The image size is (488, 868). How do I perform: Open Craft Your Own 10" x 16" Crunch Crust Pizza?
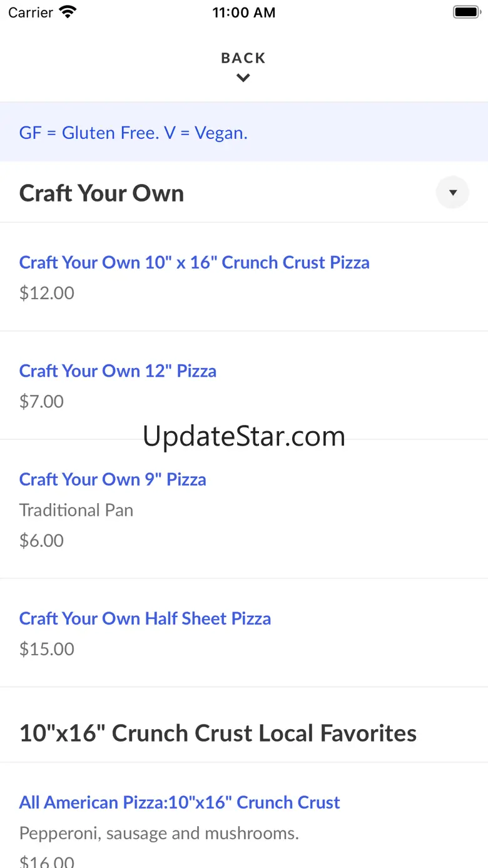194,262
